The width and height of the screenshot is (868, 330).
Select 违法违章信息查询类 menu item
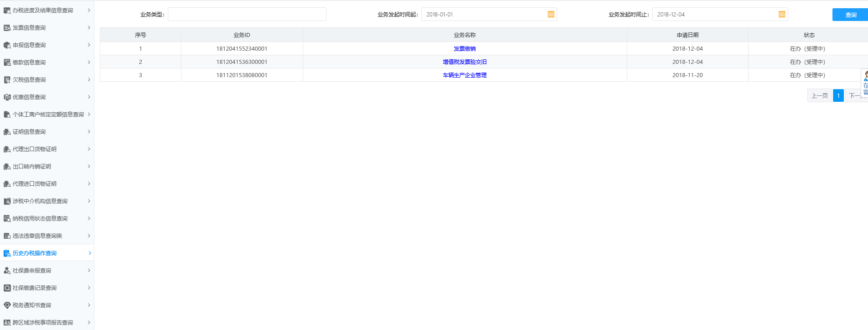(37, 236)
